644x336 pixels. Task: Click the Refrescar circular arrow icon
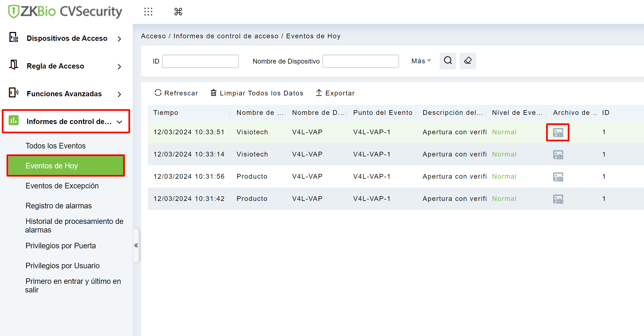pos(158,93)
